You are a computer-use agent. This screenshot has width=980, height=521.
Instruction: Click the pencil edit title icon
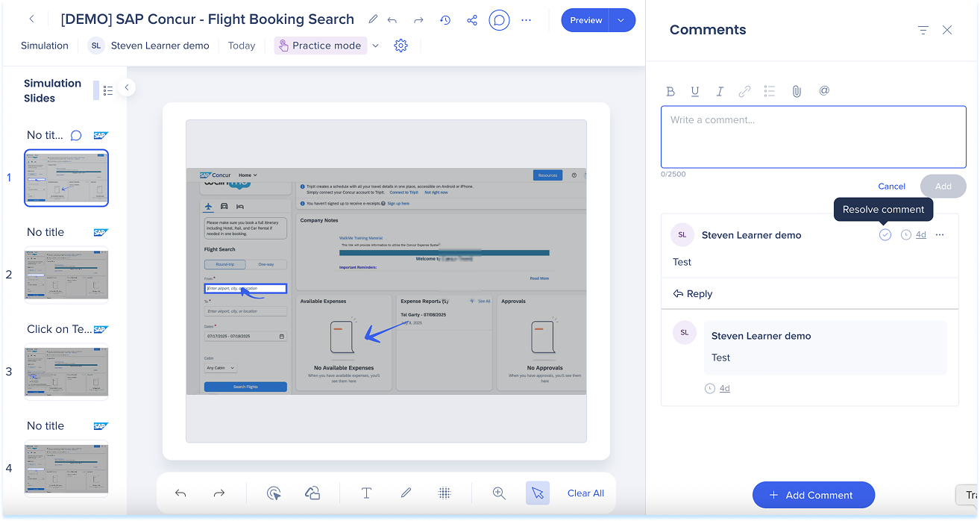(373, 20)
